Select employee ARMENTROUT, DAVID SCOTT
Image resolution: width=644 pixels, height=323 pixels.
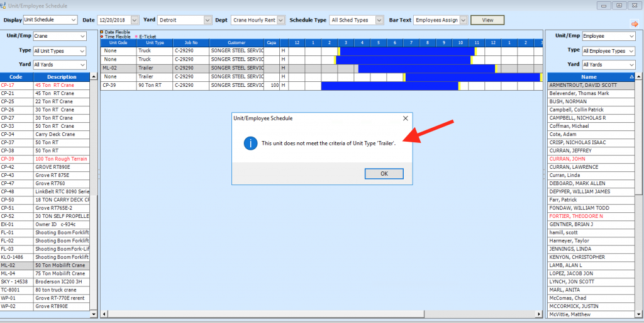coord(591,85)
